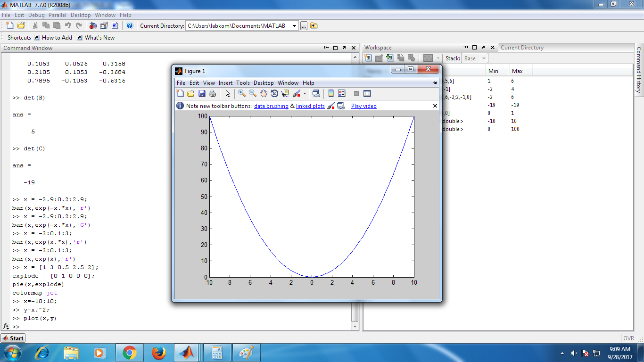Open file icon in MATLAB main toolbar

click(x=21, y=25)
